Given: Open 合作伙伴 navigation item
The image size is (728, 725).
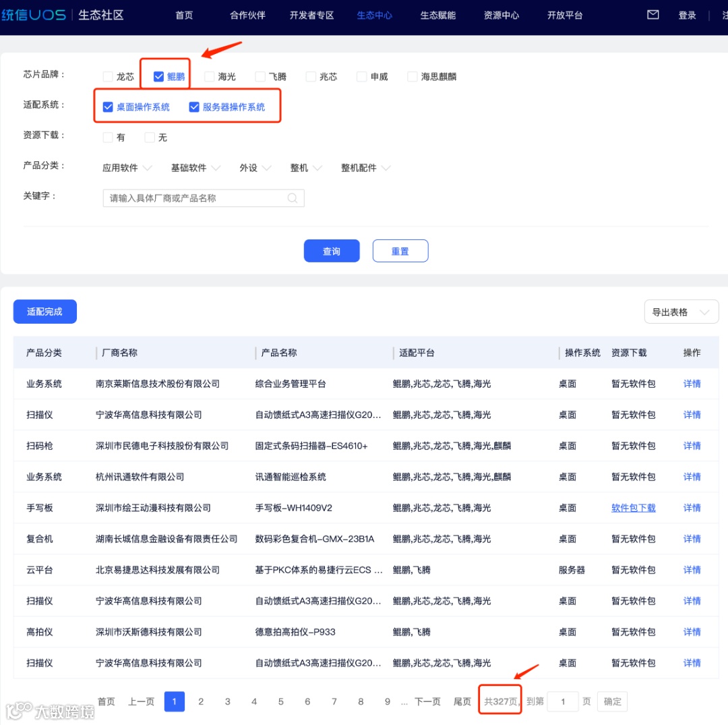Looking at the screenshot, I should click(247, 16).
